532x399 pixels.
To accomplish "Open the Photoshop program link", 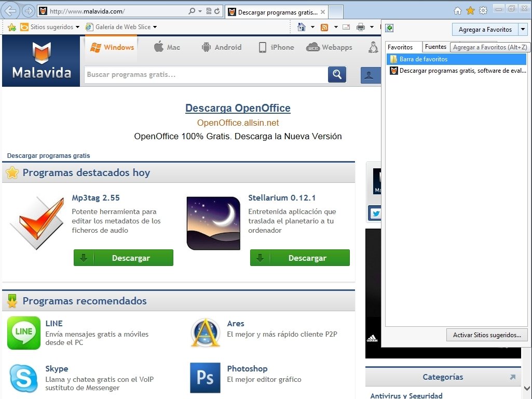I will click(247, 368).
